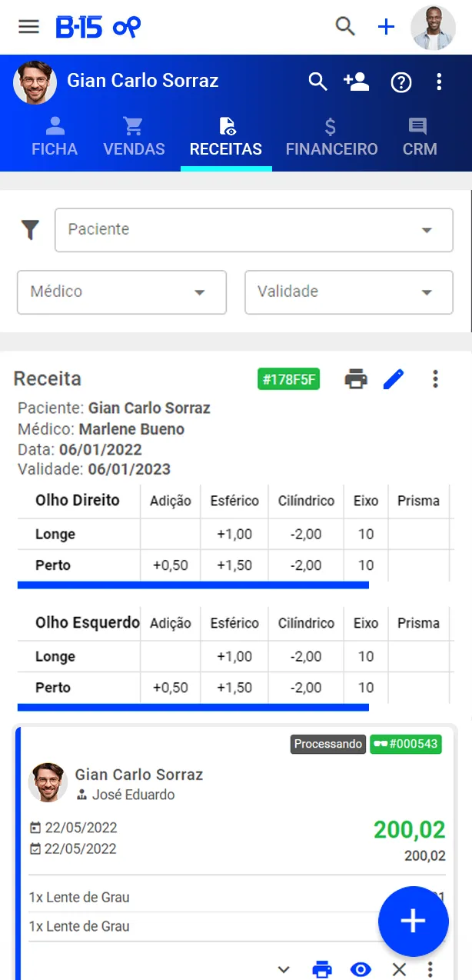
Task: Go to the VENDAS tab
Action: pyautogui.click(x=134, y=137)
